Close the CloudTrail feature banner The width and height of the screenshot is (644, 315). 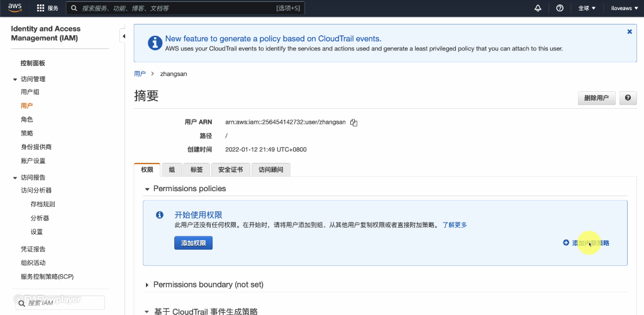tap(630, 31)
